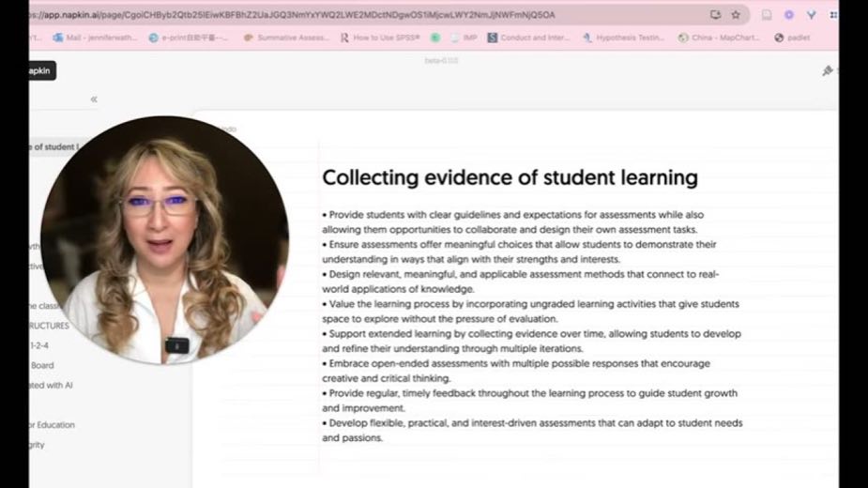Open the green circle bookmark icon
The image size is (868, 488).
[435, 38]
